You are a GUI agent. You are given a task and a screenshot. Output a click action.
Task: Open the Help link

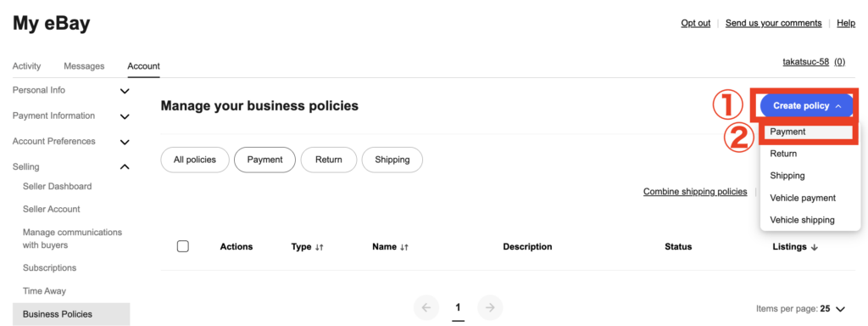tap(846, 23)
